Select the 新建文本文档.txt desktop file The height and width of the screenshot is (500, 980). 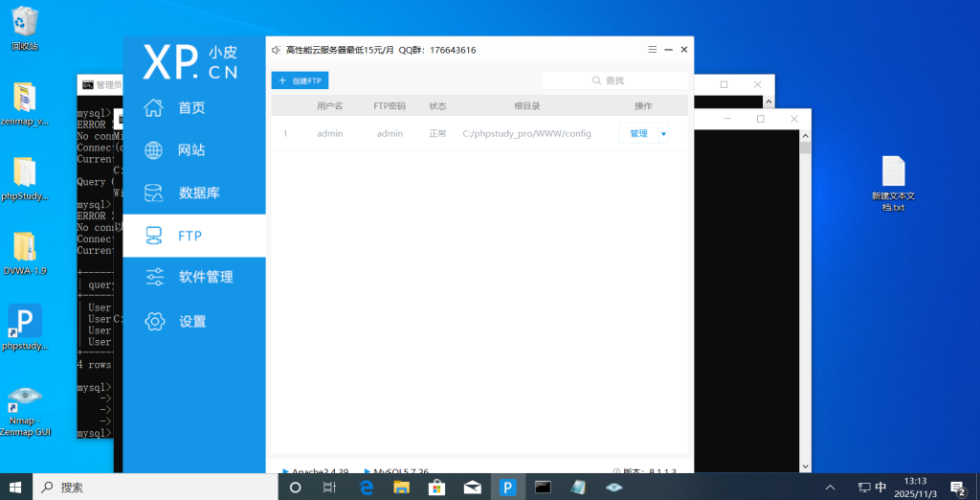point(893,183)
